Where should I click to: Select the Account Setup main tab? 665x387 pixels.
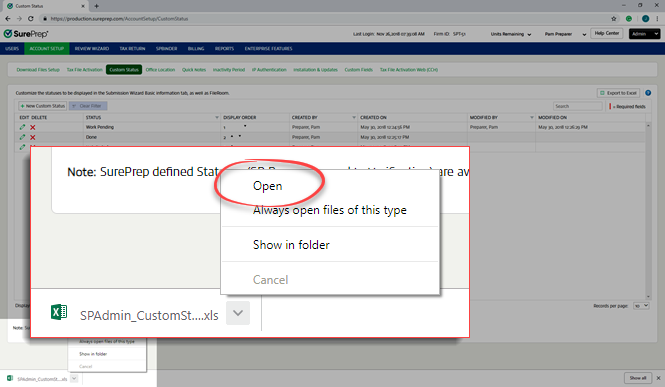click(x=47, y=49)
